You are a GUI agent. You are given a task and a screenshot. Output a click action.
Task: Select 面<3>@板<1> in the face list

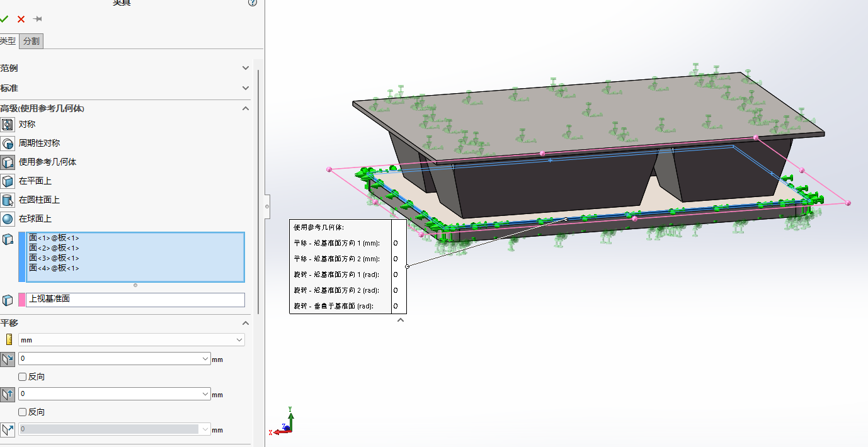[54, 258]
